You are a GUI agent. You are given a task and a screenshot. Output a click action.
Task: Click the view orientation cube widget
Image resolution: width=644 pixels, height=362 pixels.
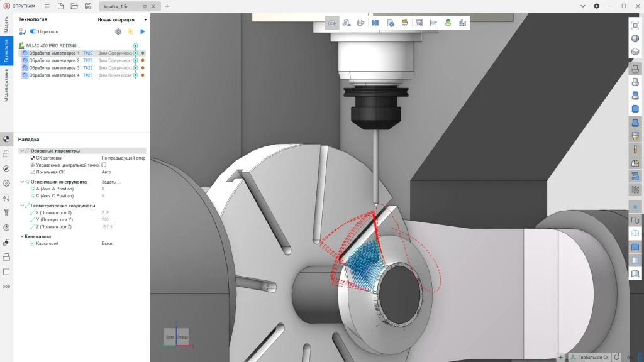tap(176, 337)
